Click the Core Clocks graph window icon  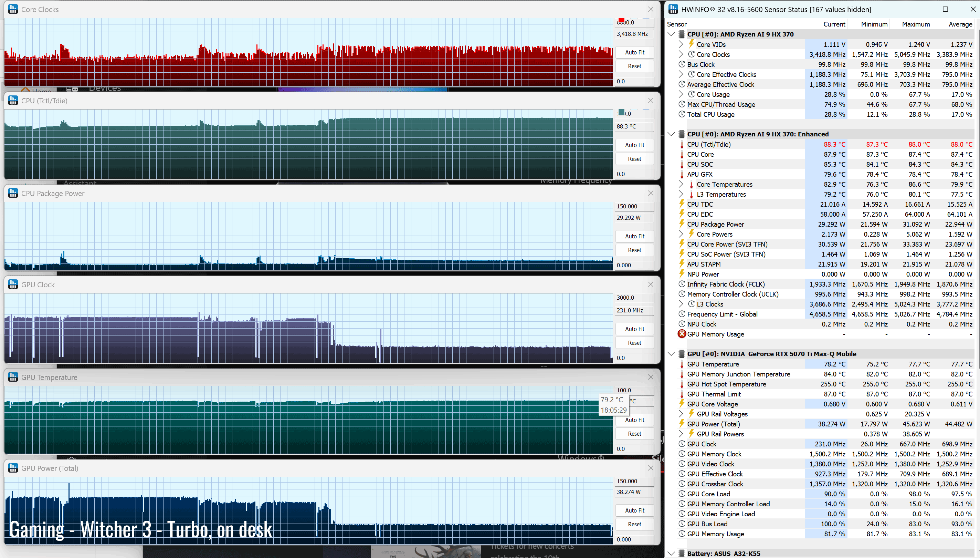coord(13,9)
